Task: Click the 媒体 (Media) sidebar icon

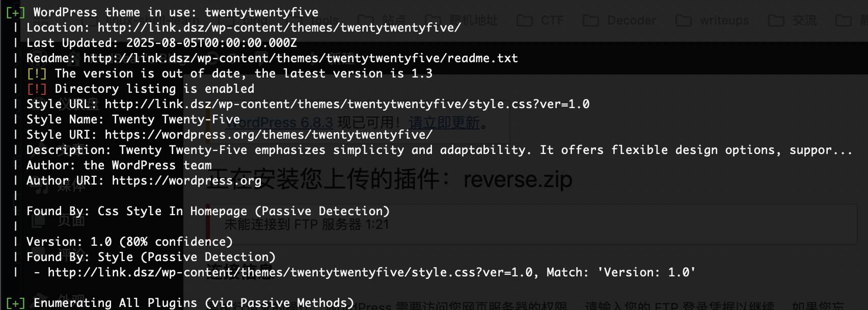Action: click(40, 187)
